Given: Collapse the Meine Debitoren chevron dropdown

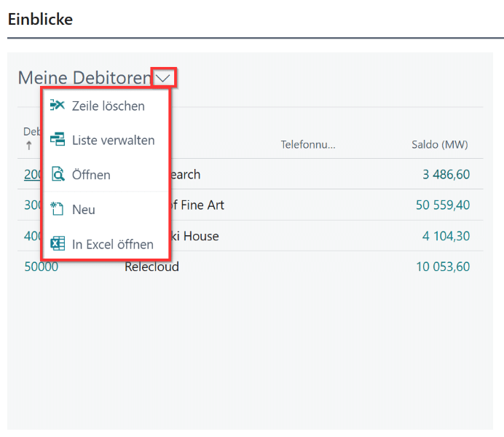Looking at the screenshot, I should pyautogui.click(x=164, y=77).
